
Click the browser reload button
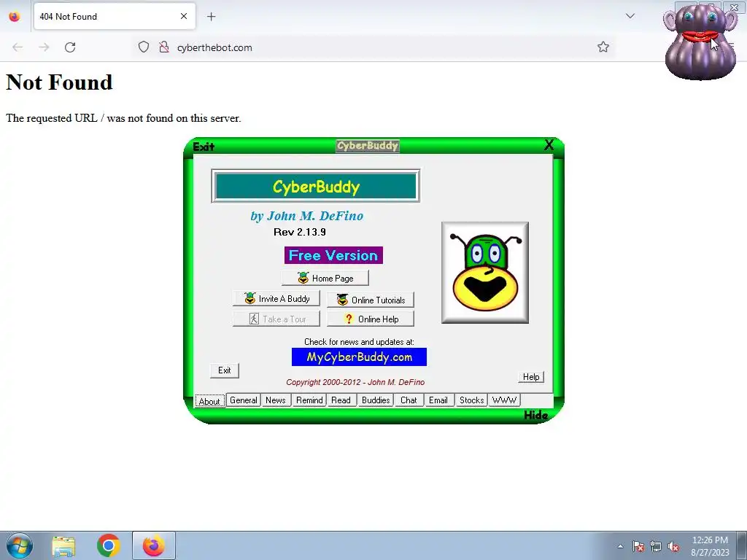[x=70, y=47]
